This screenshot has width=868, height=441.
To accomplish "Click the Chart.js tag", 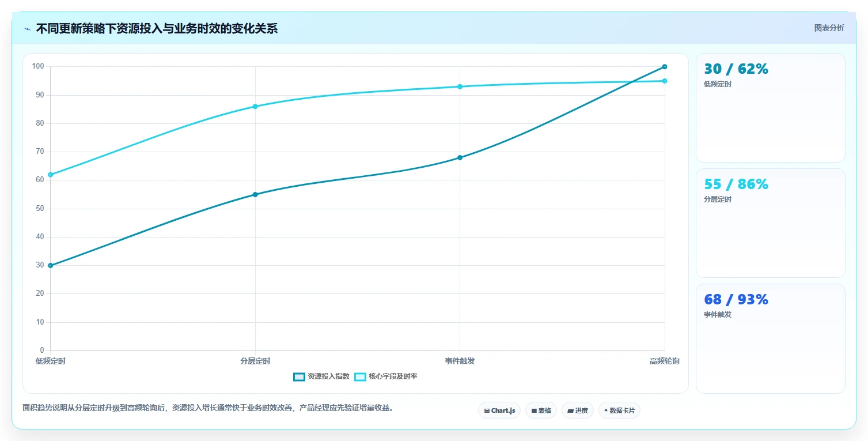I will click(499, 410).
